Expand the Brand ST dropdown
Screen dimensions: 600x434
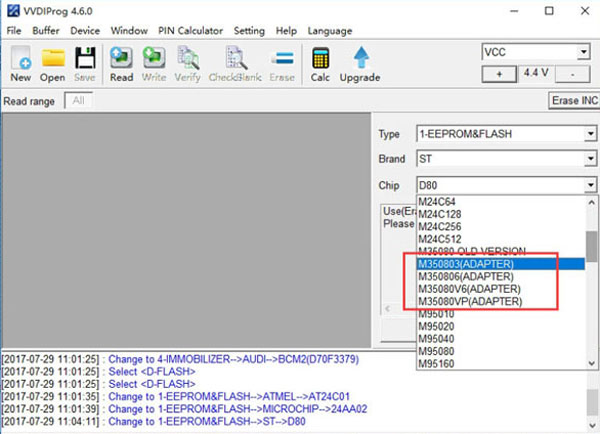tap(590, 158)
